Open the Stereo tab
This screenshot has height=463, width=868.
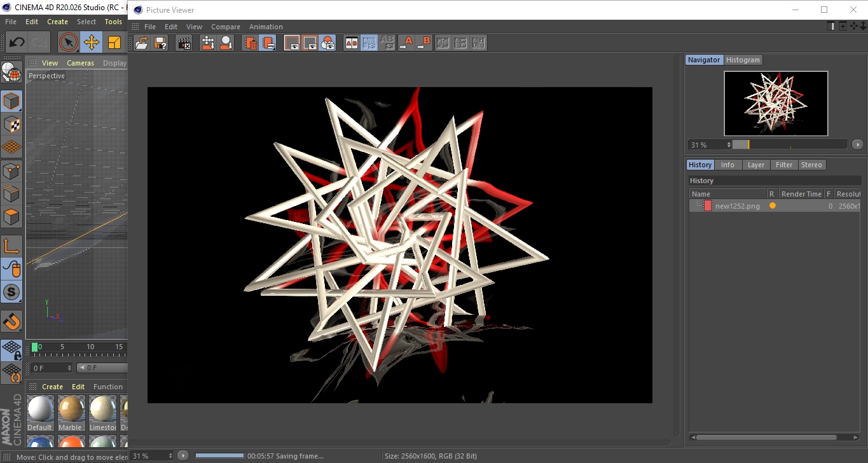click(x=811, y=165)
